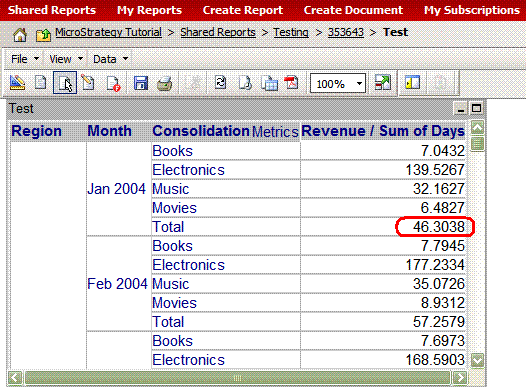Follow the MicroStrategy Tutorial breadcrumb link

(x=108, y=32)
